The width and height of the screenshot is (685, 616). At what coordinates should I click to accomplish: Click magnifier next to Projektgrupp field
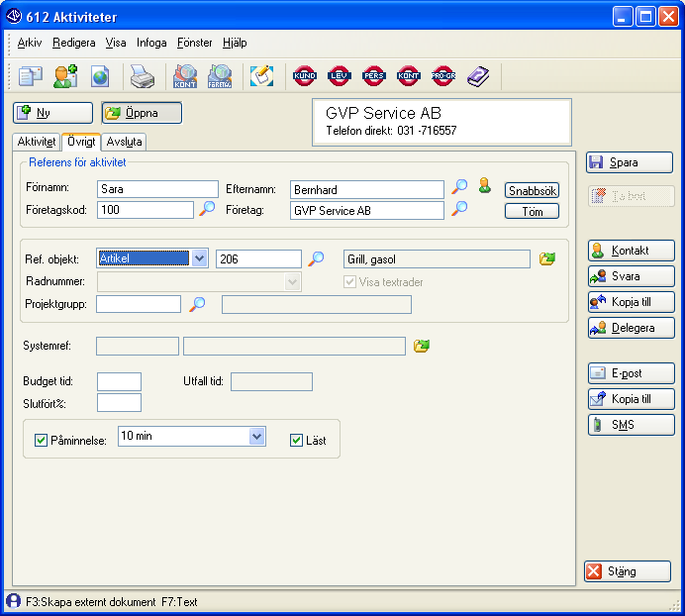click(197, 304)
